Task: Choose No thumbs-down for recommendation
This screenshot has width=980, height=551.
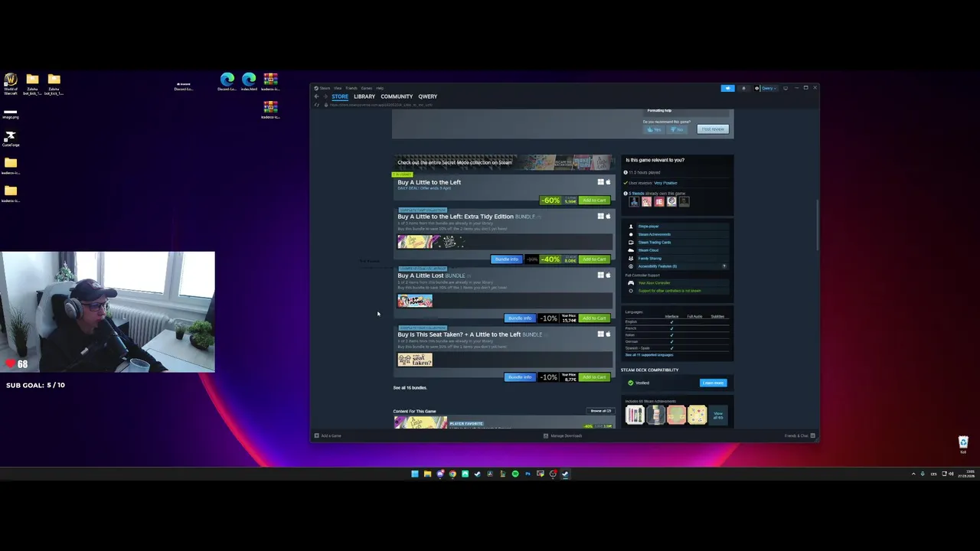Action: [676, 129]
